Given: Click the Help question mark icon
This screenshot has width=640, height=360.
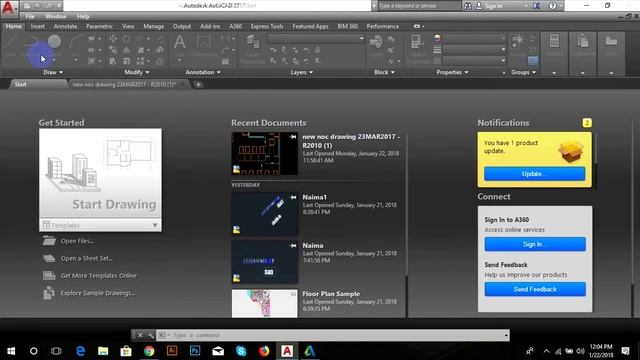Looking at the screenshot, I should tap(552, 6).
